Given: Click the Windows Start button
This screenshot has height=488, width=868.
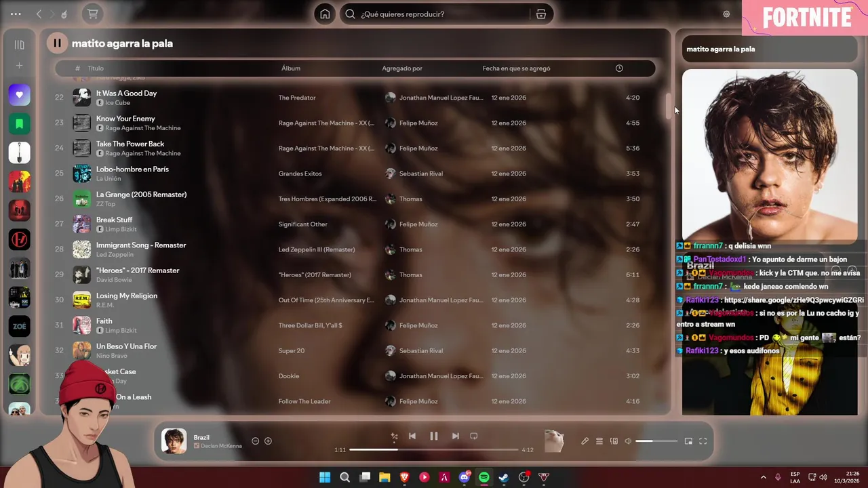Looking at the screenshot, I should (x=325, y=477).
